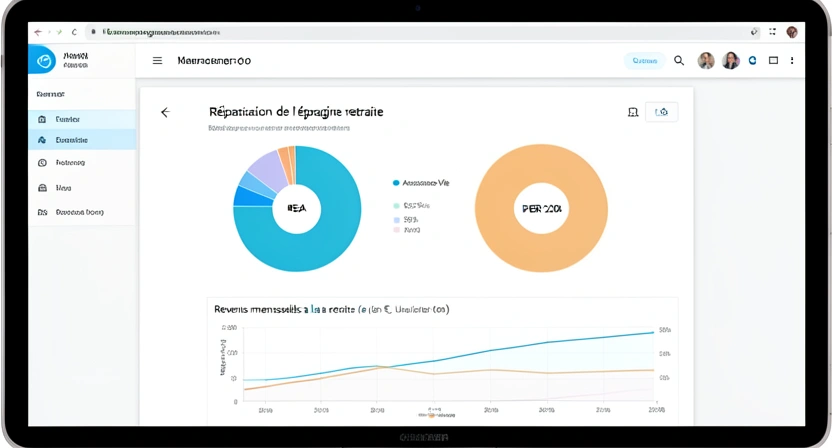Reload the page with browser refresh icon
Screen dimensions: 832x448
pyautogui.click(x=74, y=32)
